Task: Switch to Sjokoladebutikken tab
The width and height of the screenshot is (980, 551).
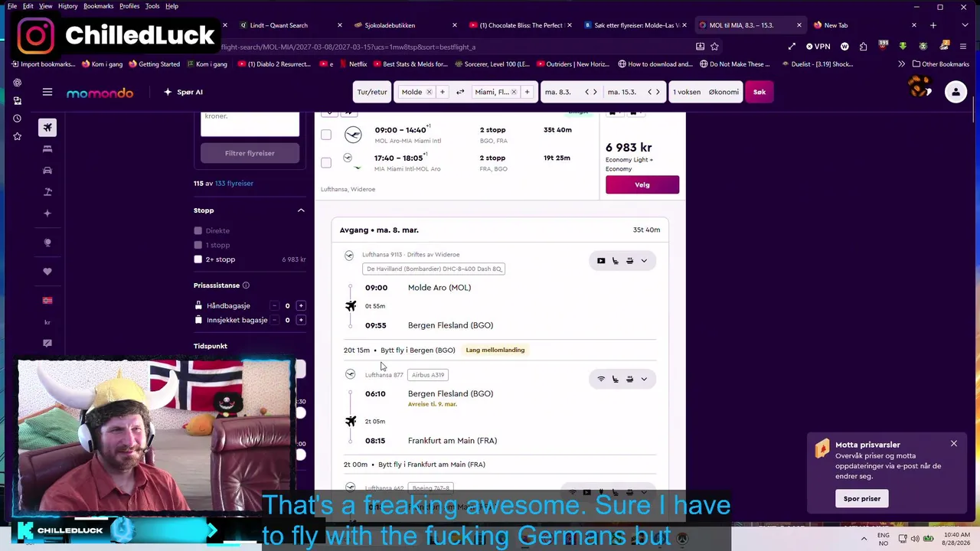Action: 406,25
